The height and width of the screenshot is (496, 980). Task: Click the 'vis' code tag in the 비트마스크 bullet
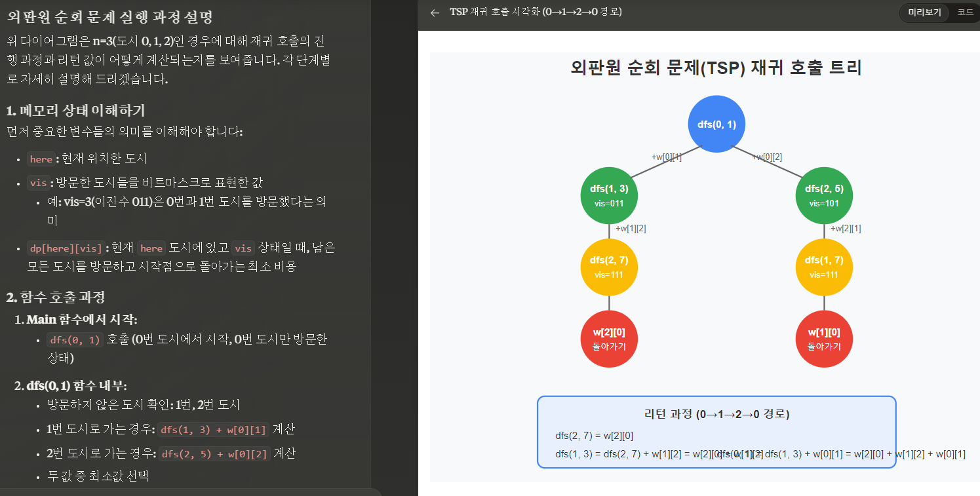click(38, 183)
